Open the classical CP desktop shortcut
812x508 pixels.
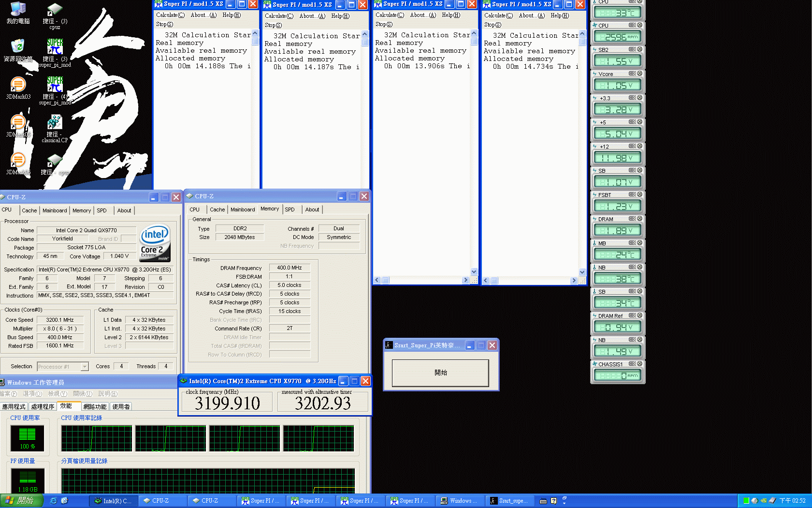click(55, 129)
